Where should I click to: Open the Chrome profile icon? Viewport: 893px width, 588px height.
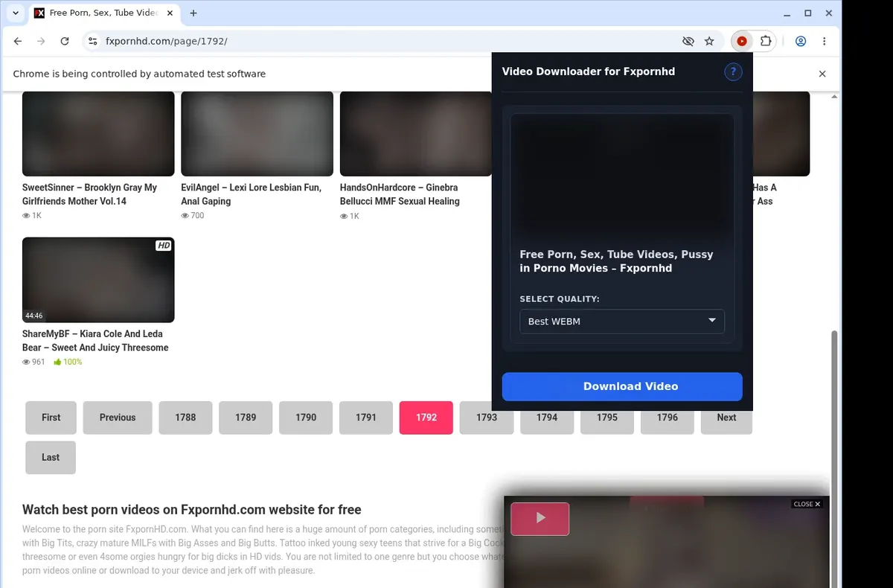pyautogui.click(x=801, y=42)
